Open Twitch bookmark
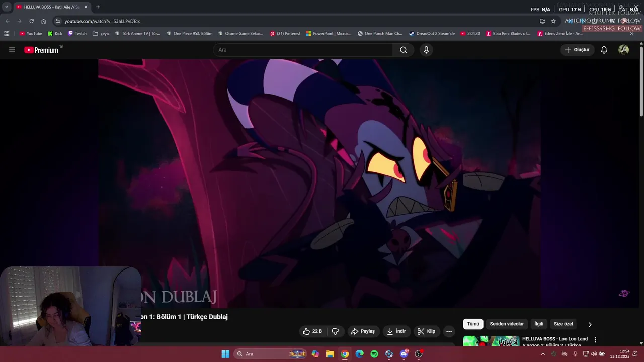Viewport: 644px width, 362px height. tap(77, 34)
